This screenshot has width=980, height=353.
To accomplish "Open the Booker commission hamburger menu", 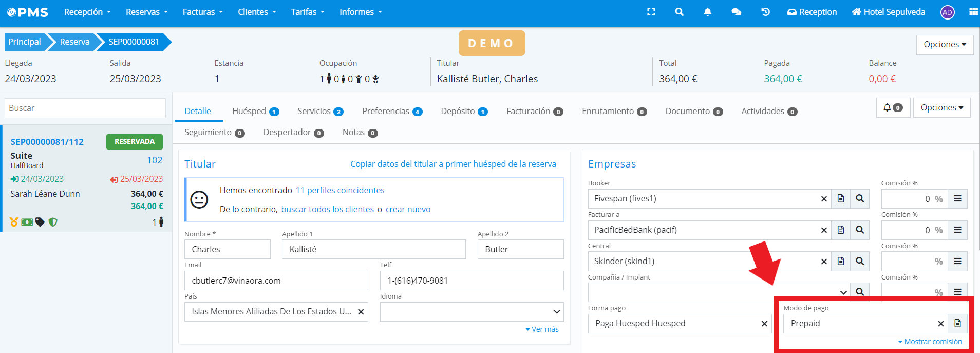I will click(957, 199).
